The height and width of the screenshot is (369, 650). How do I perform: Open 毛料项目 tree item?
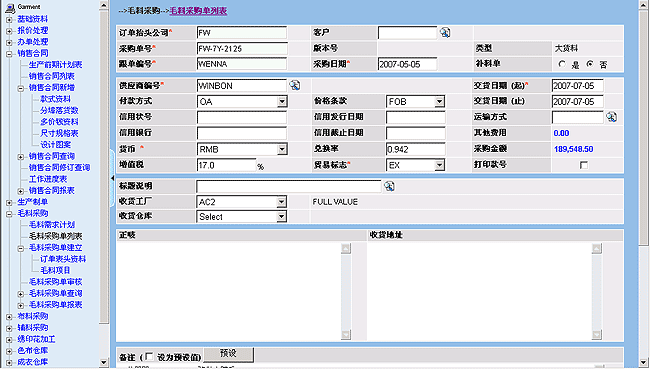[x=55, y=270]
